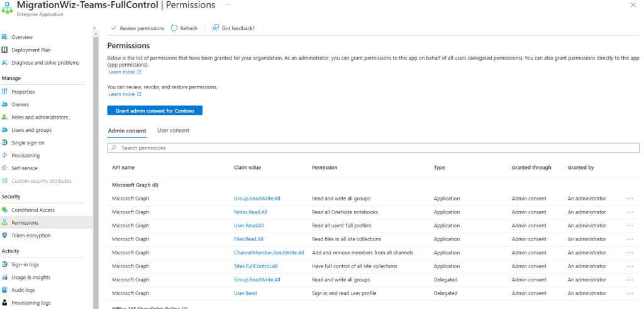Click the Token encryption shield icon
This screenshot has height=309, width=644.
click(x=4, y=235)
